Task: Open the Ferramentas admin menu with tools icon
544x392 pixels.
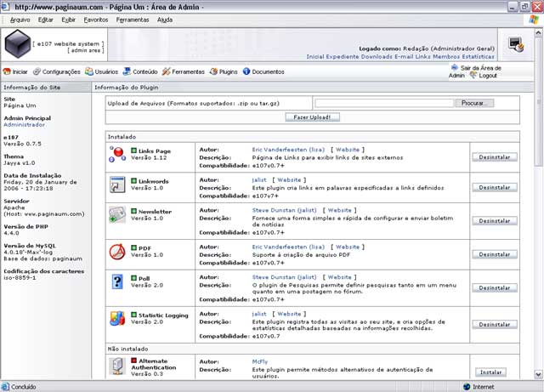Action: pos(184,72)
